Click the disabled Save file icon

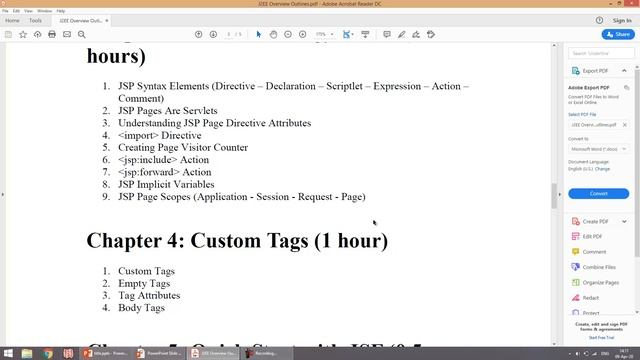pyautogui.click(x=8, y=35)
